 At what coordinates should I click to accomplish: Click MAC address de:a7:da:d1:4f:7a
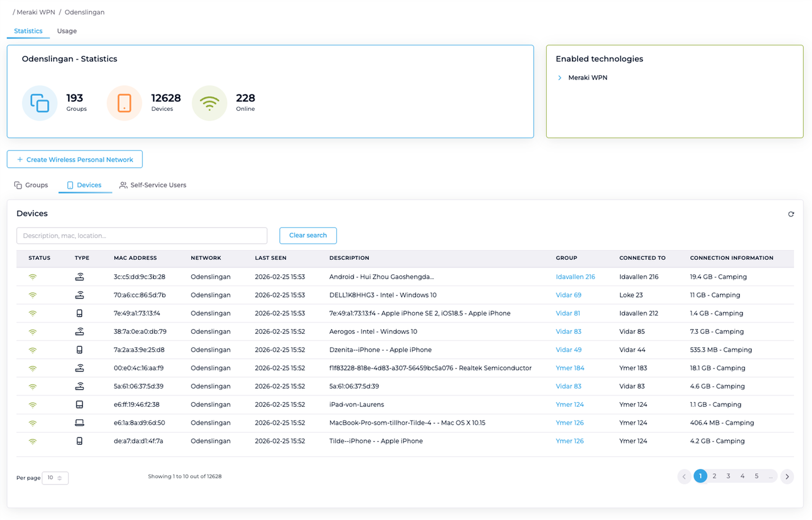pos(139,441)
